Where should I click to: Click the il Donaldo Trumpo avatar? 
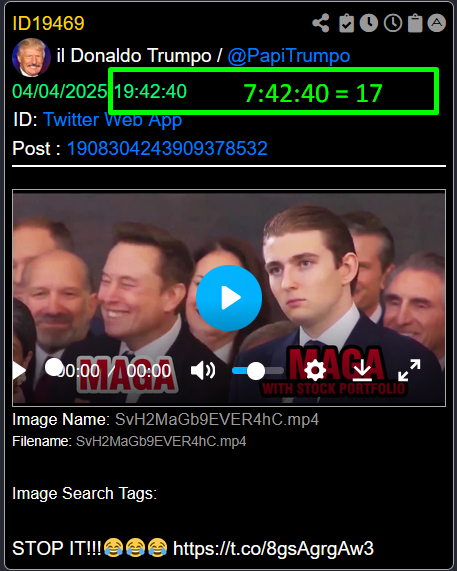click(x=31, y=57)
